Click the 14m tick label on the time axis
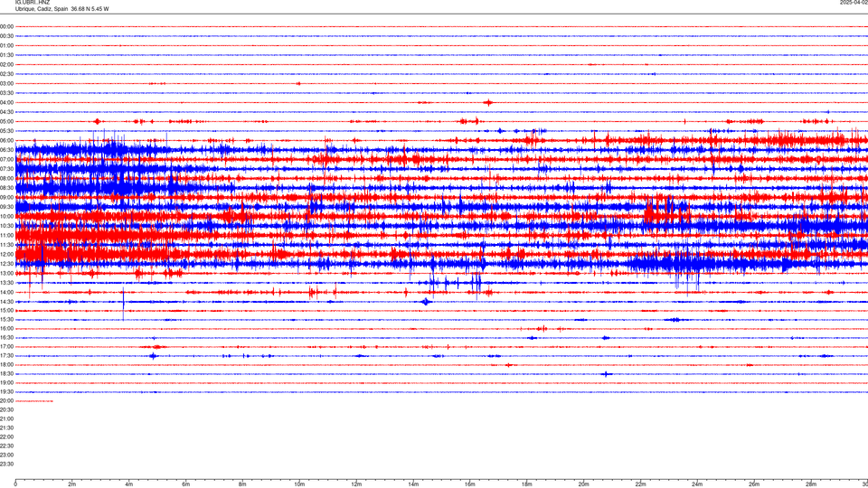The image size is (868, 488). click(x=413, y=484)
